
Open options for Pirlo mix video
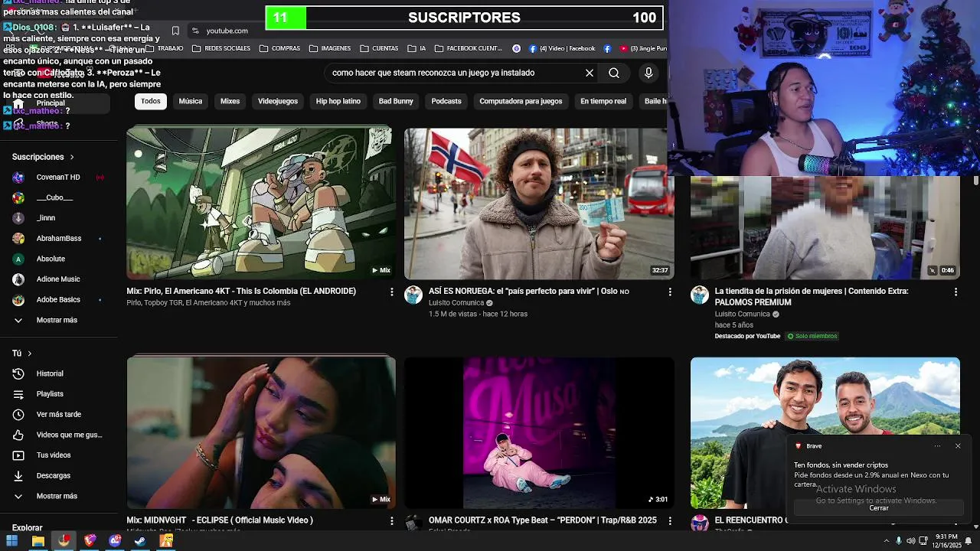tap(391, 292)
